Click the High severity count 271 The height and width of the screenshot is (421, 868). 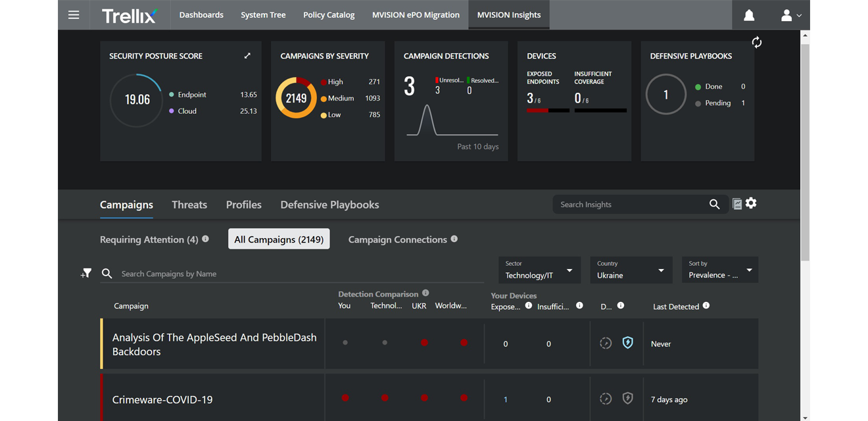[x=374, y=82]
